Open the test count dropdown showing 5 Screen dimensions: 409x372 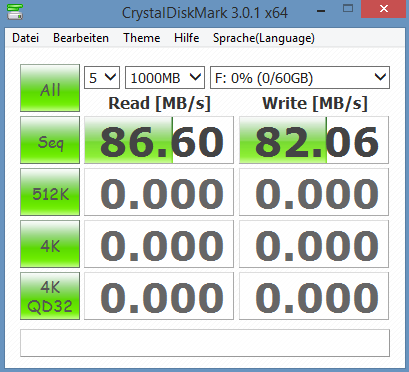click(102, 78)
